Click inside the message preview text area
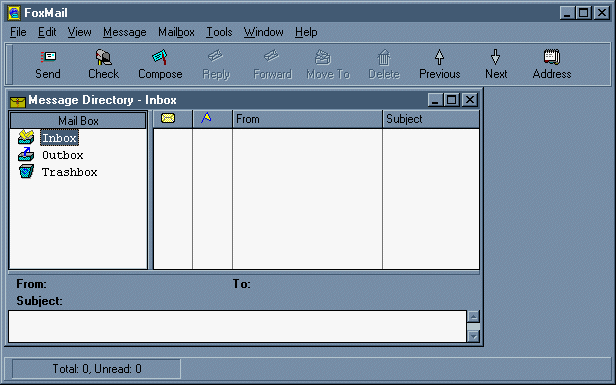This screenshot has width=616, height=385. coord(237,326)
